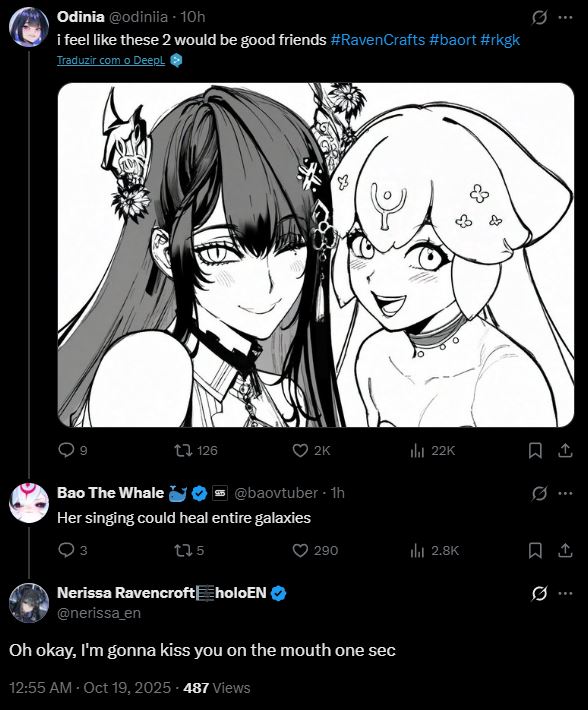
Task: Click Grok icon on Odinia's tweet
Action: [539, 18]
